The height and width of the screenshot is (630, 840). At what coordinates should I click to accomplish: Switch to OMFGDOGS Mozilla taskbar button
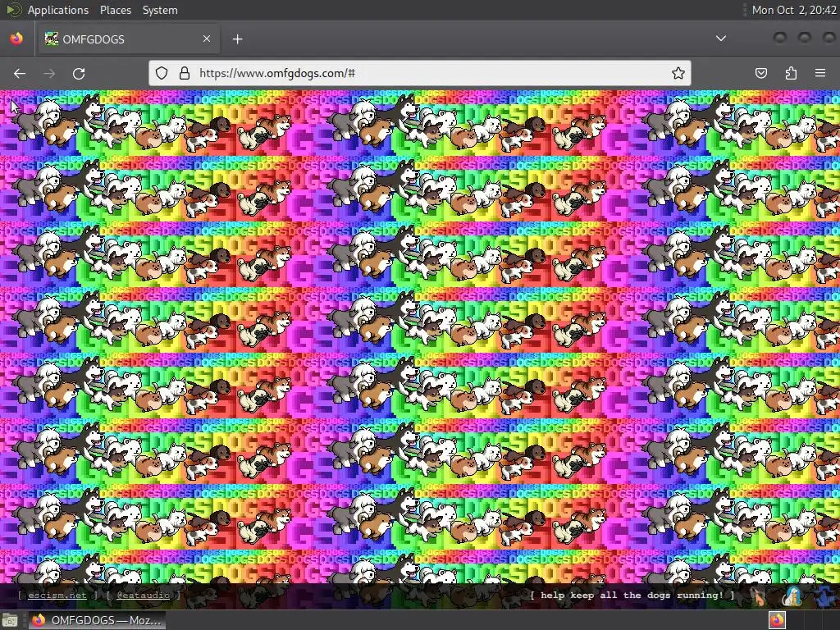97,620
